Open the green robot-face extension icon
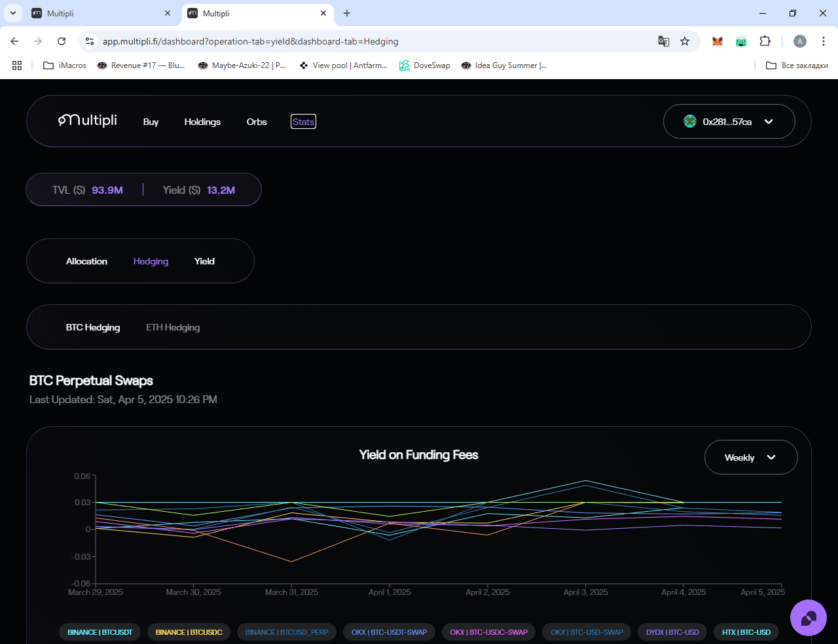The height and width of the screenshot is (644, 838). 741,41
